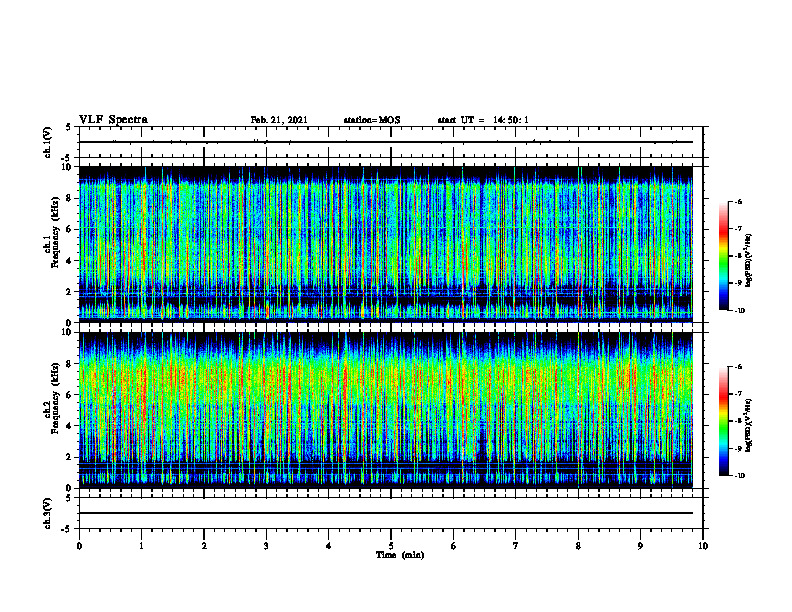Click the "-5" tick on ch.3(V) axis
The image size is (792, 612).
pos(67,529)
